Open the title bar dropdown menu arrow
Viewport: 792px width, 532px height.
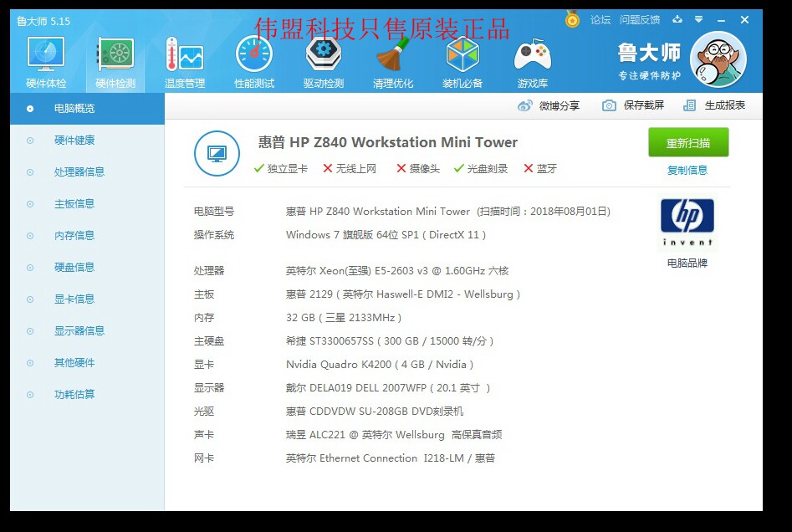click(x=698, y=20)
